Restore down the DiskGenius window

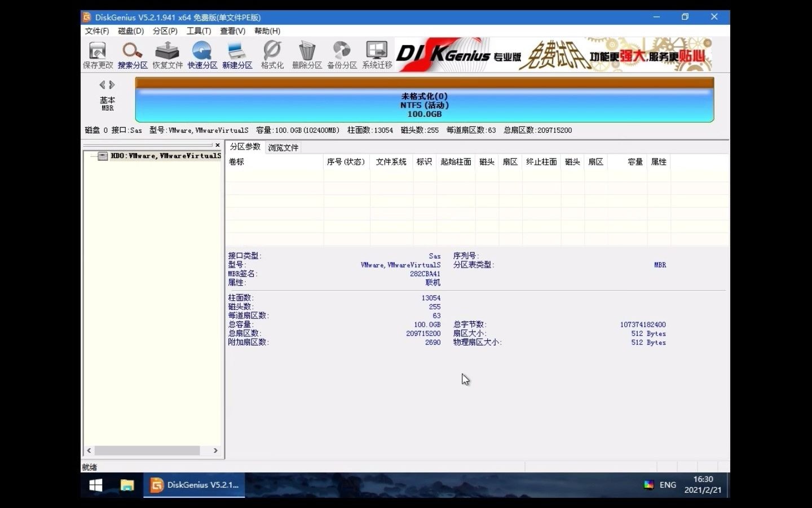(x=685, y=17)
